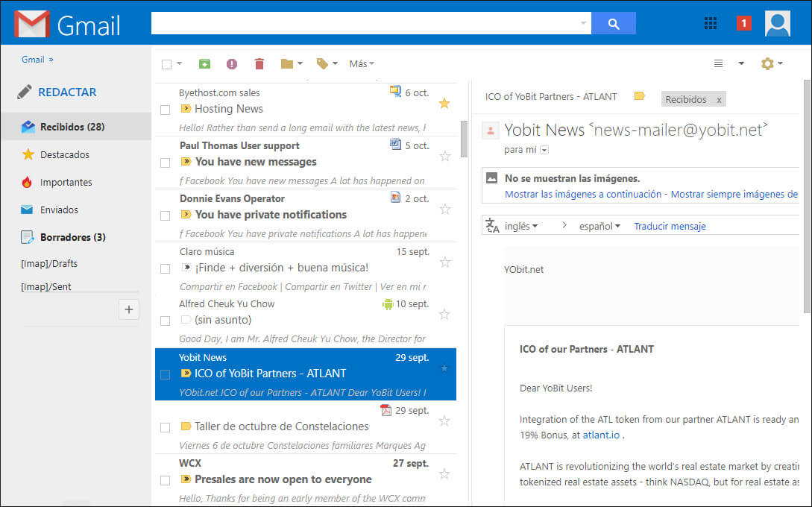Image resolution: width=812 pixels, height=507 pixels.
Task: Click the REDACTAR compose button
Action: click(x=67, y=92)
